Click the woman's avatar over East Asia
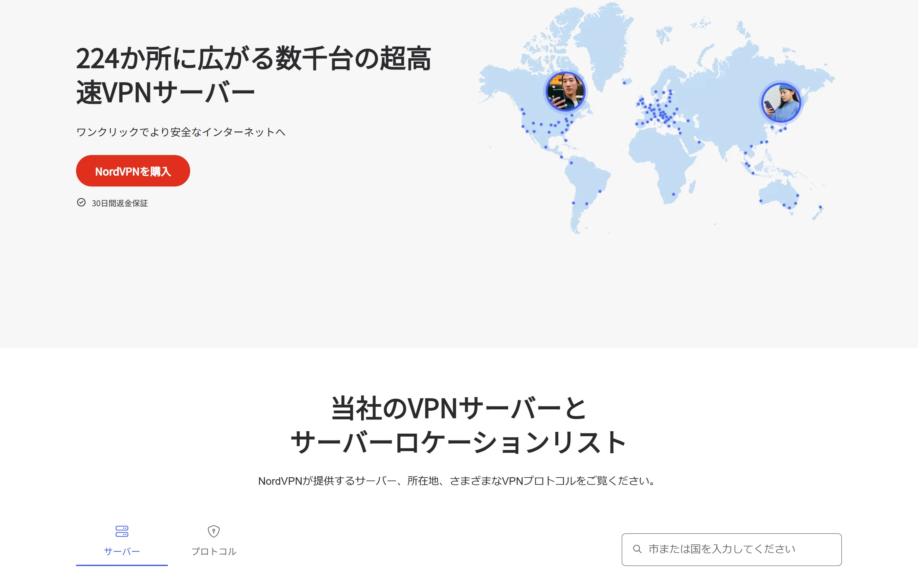 (781, 103)
